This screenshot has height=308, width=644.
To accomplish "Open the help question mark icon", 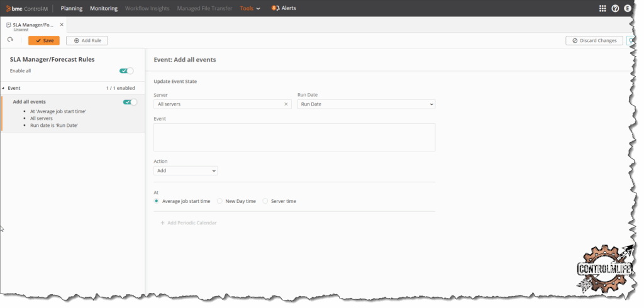I will [x=615, y=8].
